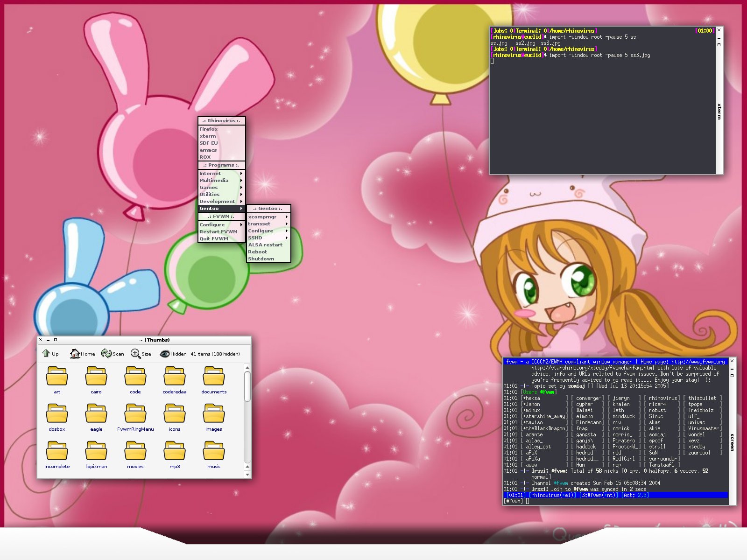Launch emacs from the menu
The width and height of the screenshot is (747, 560).
pos(222,150)
